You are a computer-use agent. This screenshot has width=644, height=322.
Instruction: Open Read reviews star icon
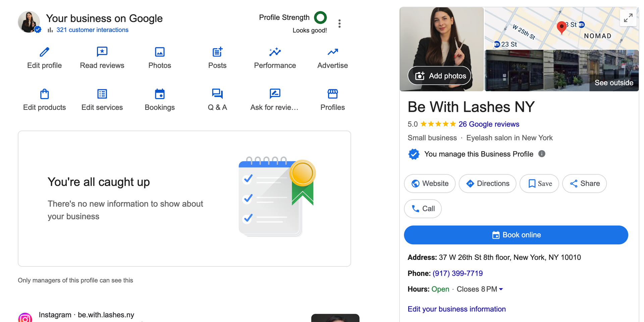coord(102,52)
